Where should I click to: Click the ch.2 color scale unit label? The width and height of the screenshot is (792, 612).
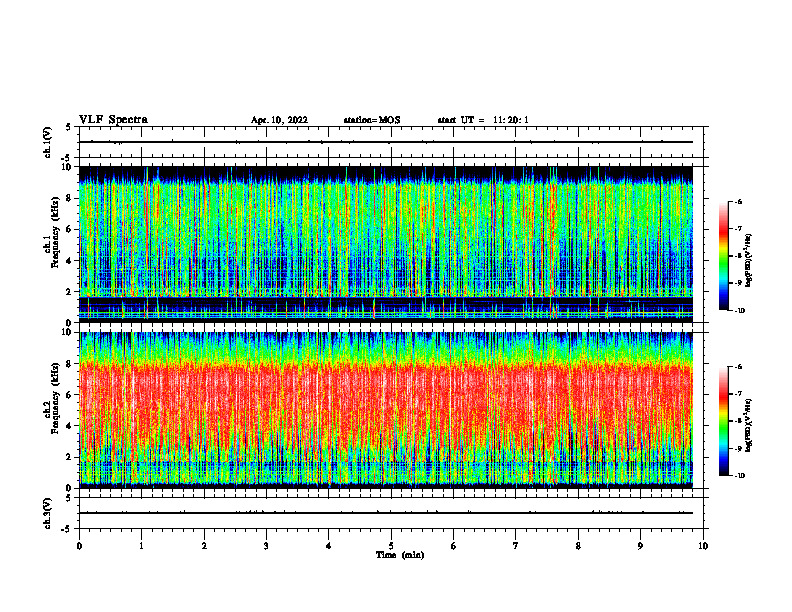point(749,424)
